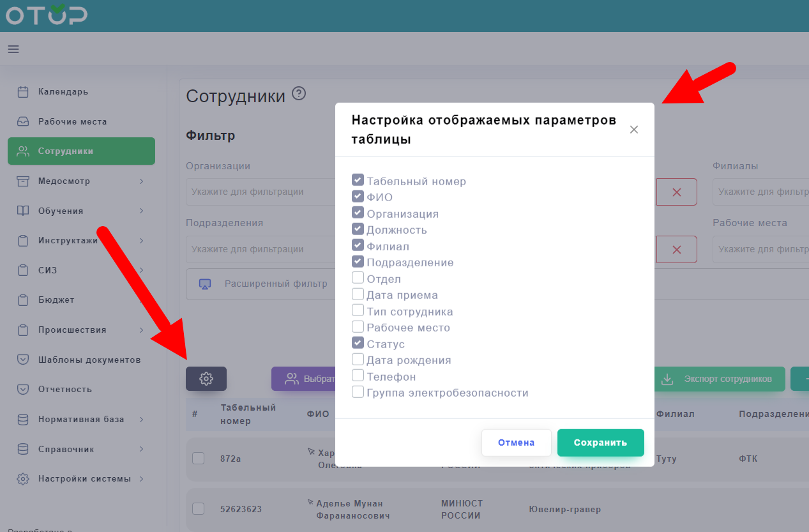Click the Экспорт сотрудников download button

coord(720,379)
